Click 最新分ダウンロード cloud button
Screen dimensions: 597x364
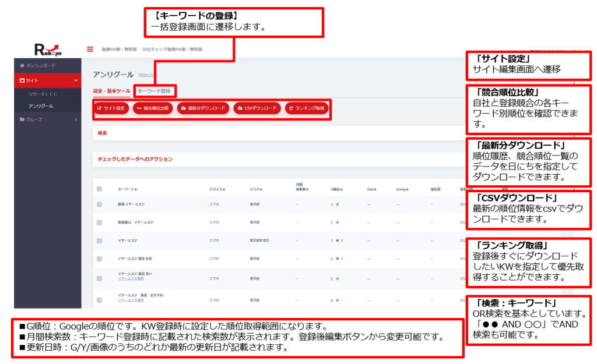click(203, 108)
